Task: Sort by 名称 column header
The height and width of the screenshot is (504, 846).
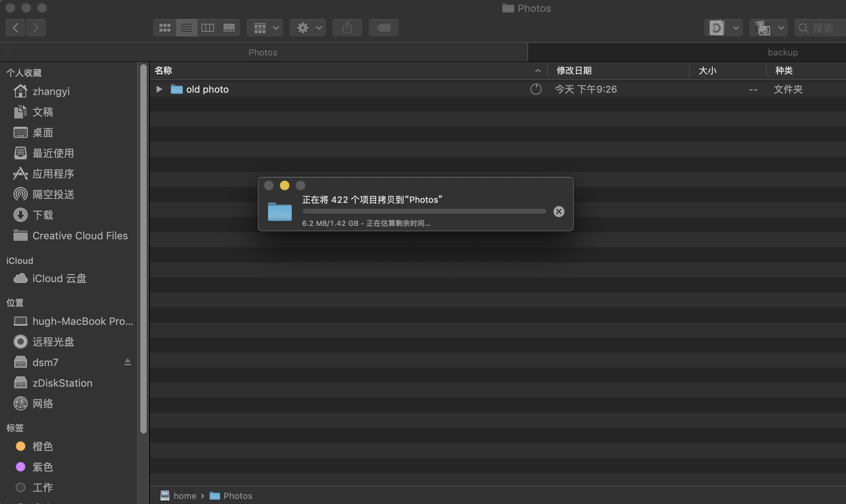Action: click(348, 71)
